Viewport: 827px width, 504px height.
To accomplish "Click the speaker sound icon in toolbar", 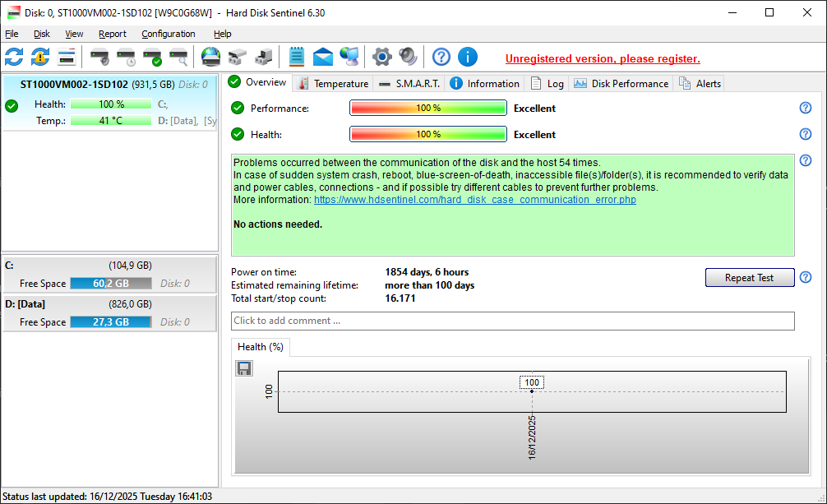I will tap(409, 57).
